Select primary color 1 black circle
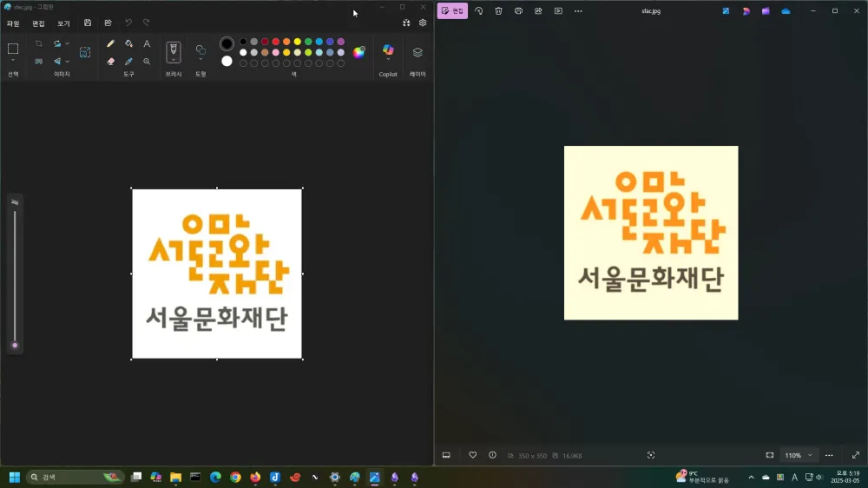Image resolution: width=868 pixels, height=488 pixels. (x=227, y=43)
